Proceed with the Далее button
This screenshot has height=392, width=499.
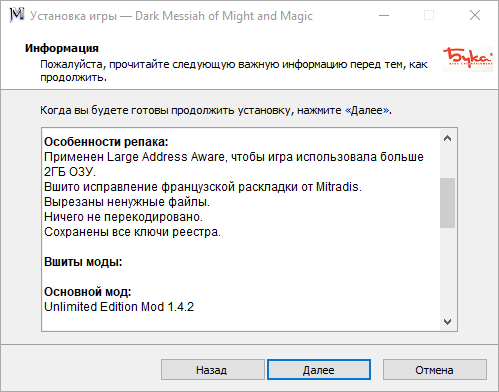point(319,370)
